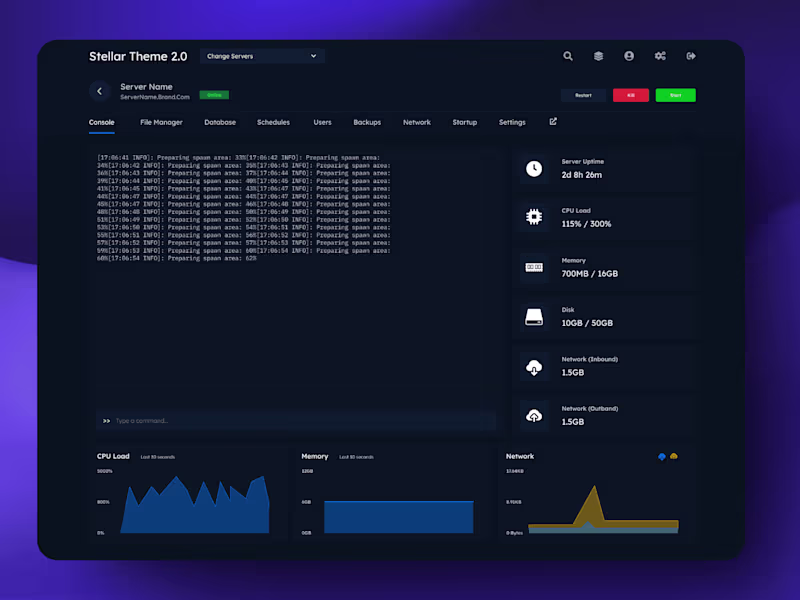This screenshot has width=800, height=600.
Task: Switch to the Schedules tab
Action: coord(273,122)
